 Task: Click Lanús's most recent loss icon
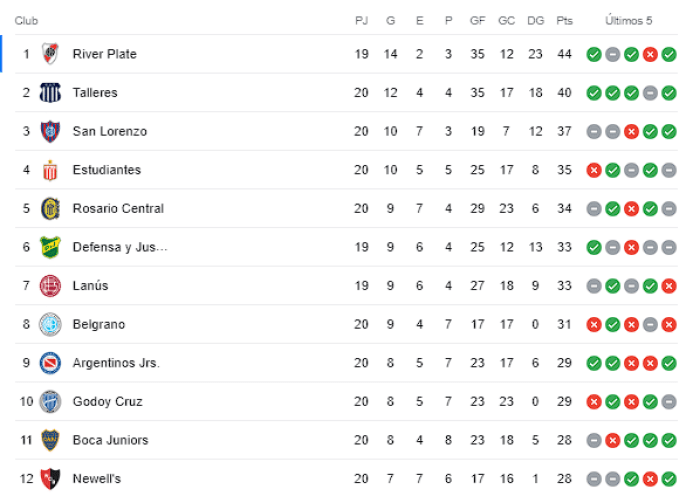click(669, 286)
